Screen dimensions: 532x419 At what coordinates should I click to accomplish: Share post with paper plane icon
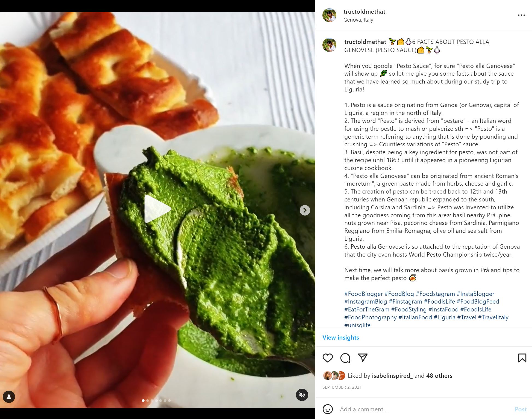pos(363,358)
